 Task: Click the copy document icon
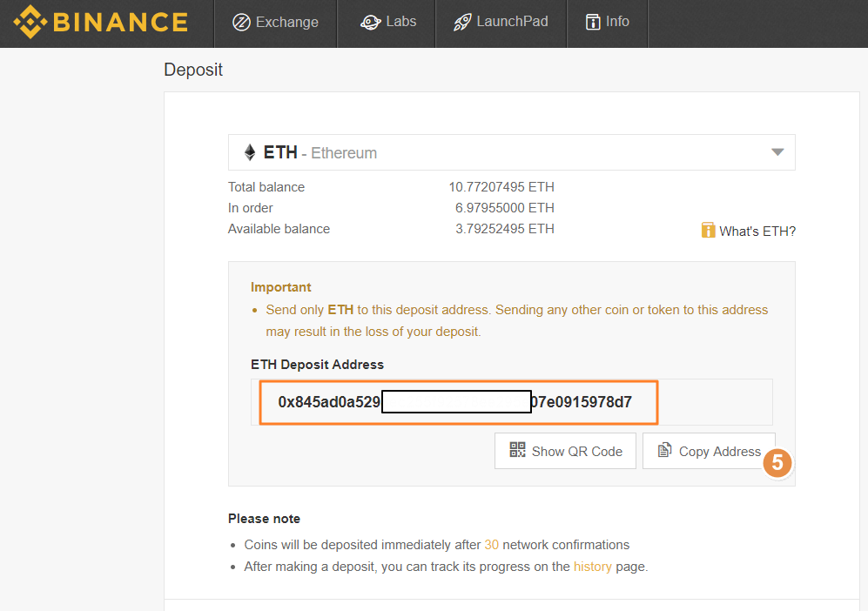[664, 450]
